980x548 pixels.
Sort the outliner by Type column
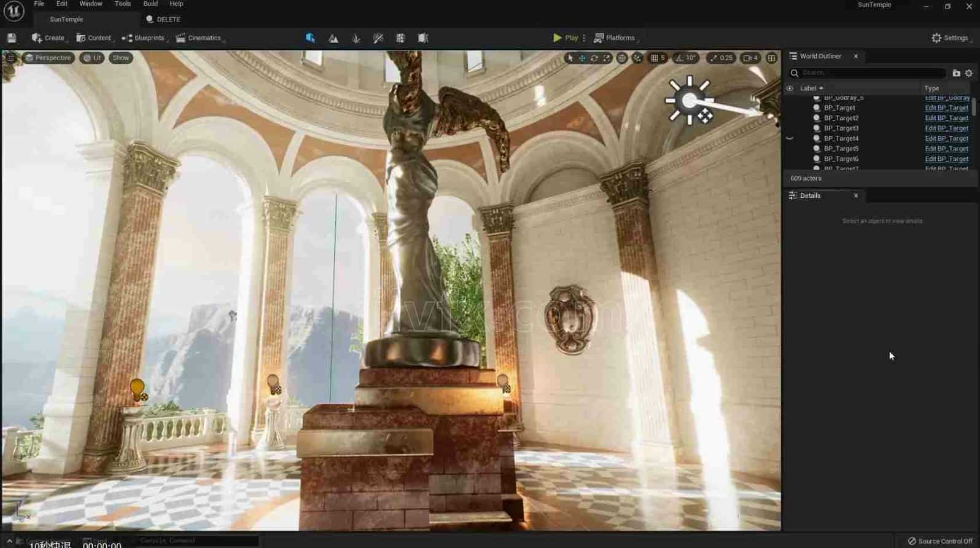[931, 88]
